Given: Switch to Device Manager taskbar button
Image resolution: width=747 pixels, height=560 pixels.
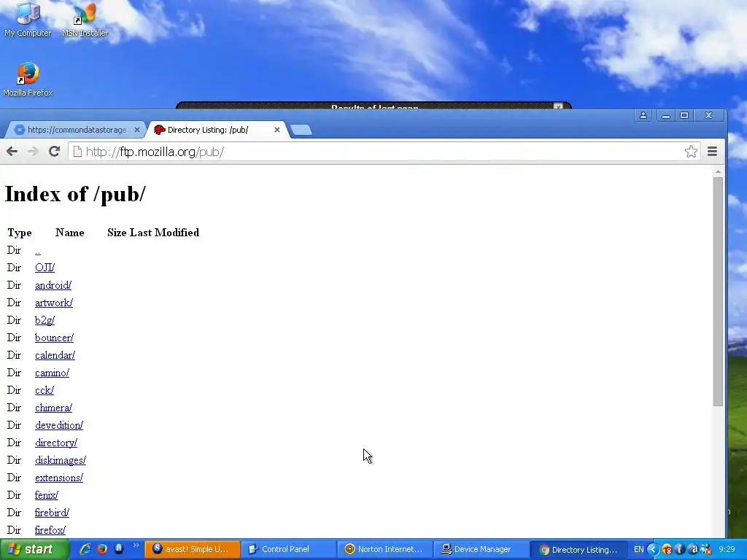Looking at the screenshot, I should click(481, 549).
